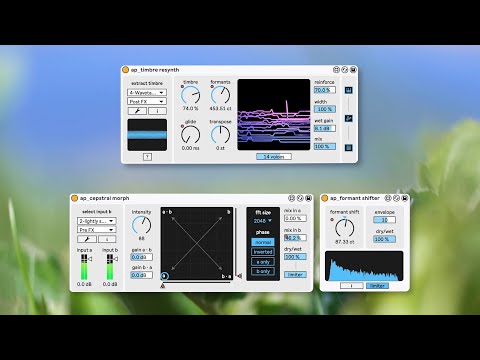The height and width of the screenshot is (360, 480).
Task: Select the top mode icon in timbre resynth side strip
Action: click(348, 90)
